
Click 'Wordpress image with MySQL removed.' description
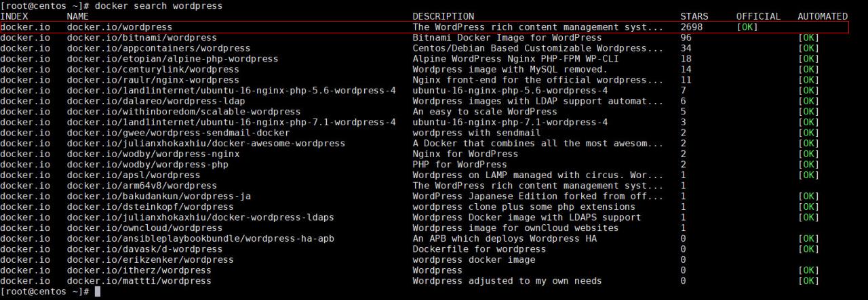(x=509, y=69)
